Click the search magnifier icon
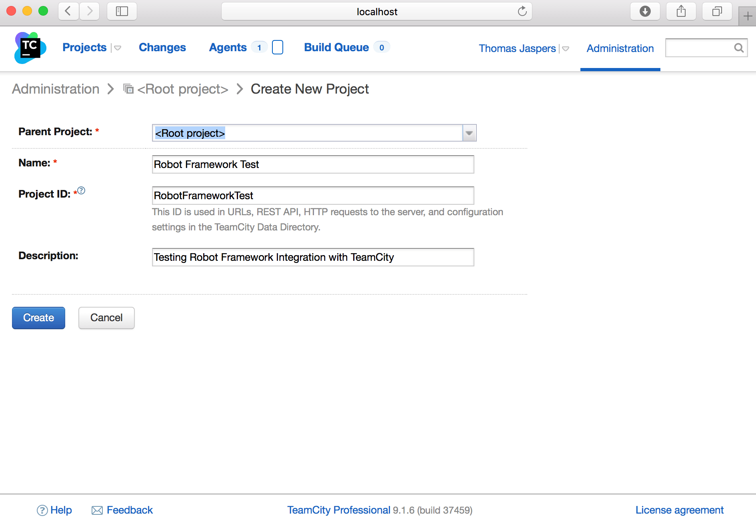 pos(738,48)
